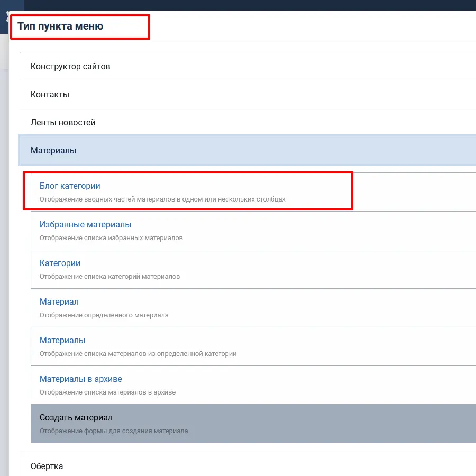Viewport: 476px width, 476px height.
Task: Click the списка избранных материалов description
Action: point(111,238)
